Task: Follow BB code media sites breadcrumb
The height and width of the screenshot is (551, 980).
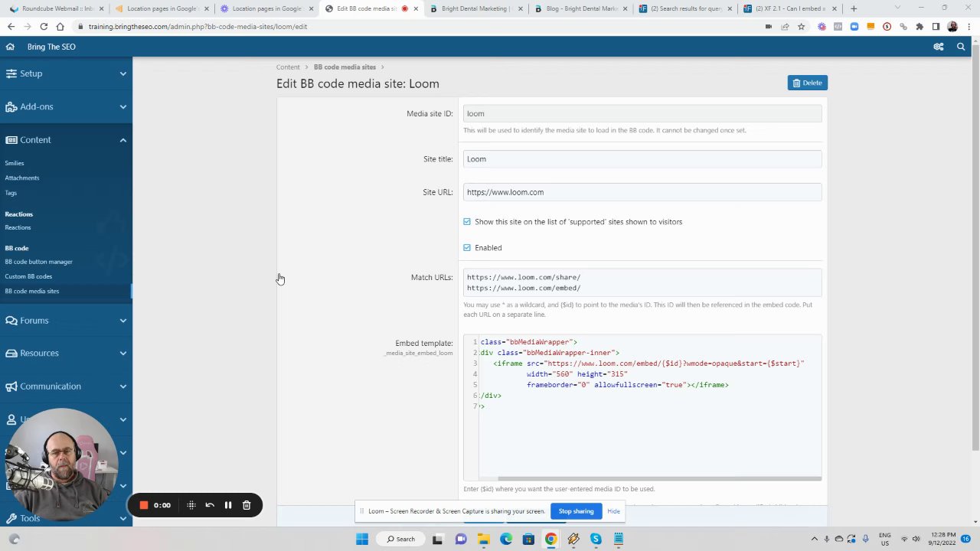Action: point(345,67)
